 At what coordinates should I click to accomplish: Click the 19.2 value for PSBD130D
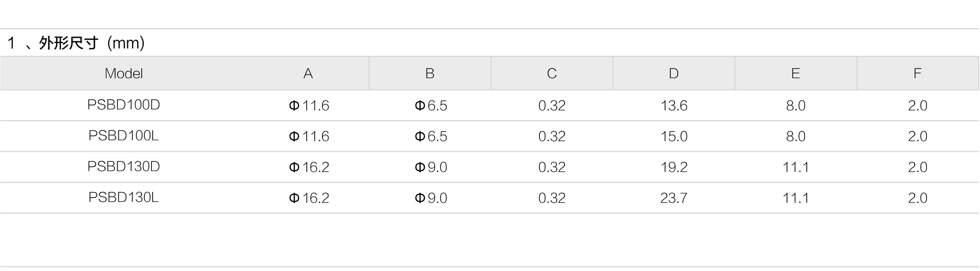(x=674, y=167)
